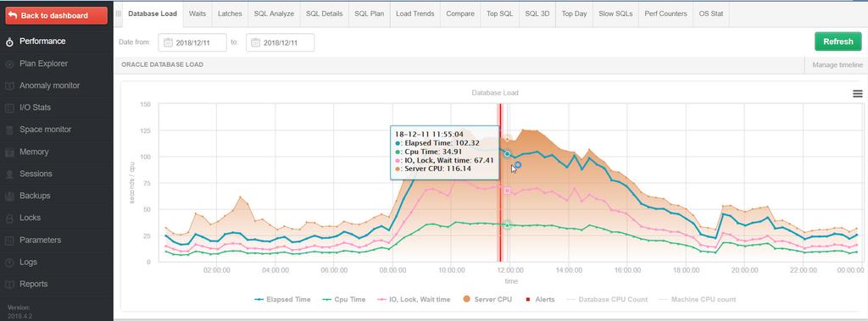Click the tab bar drag handle icon
This screenshot has width=868, height=321.
pos(118,14)
